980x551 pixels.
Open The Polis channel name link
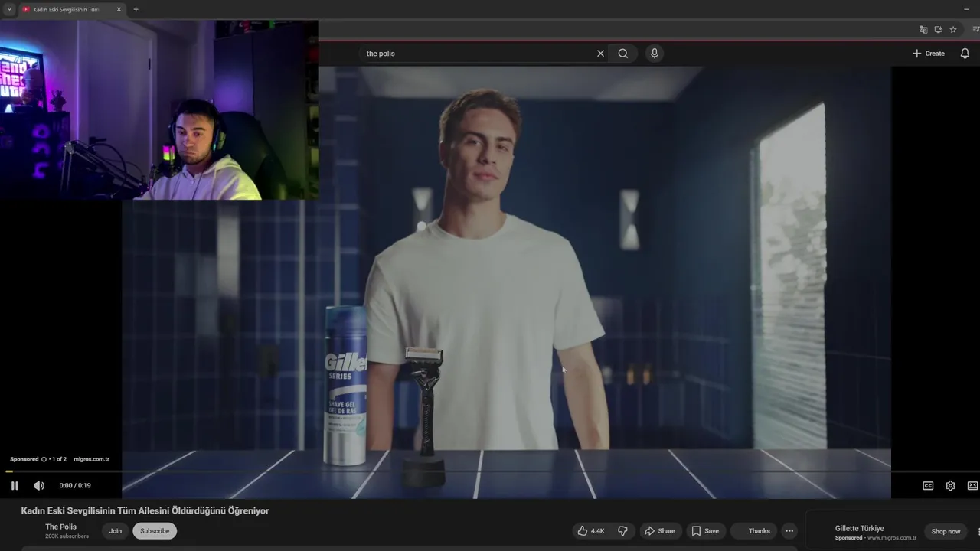(x=60, y=527)
